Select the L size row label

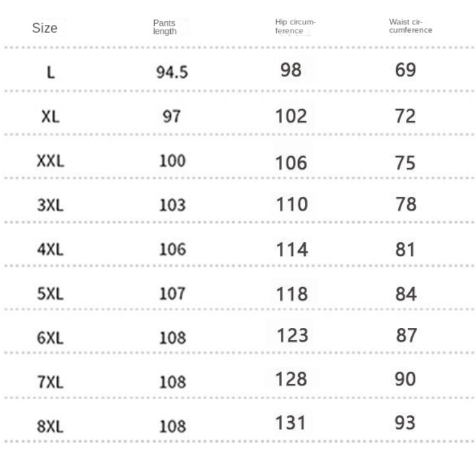coord(51,73)
